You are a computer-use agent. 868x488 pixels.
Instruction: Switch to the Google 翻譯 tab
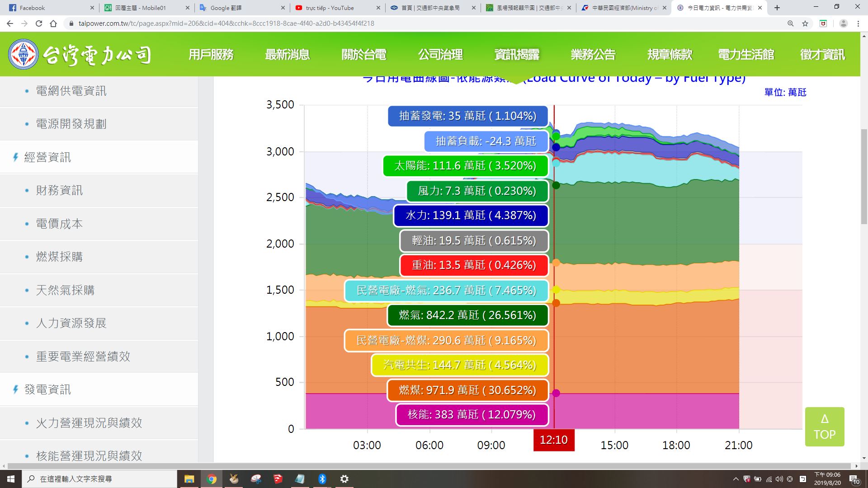(x=242, y=8)
